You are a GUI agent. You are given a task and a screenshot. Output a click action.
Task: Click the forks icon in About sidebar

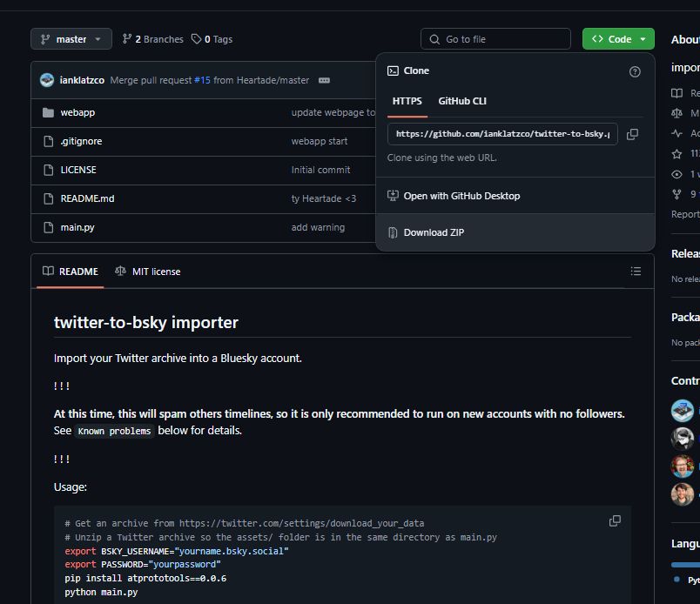point(676,194)
